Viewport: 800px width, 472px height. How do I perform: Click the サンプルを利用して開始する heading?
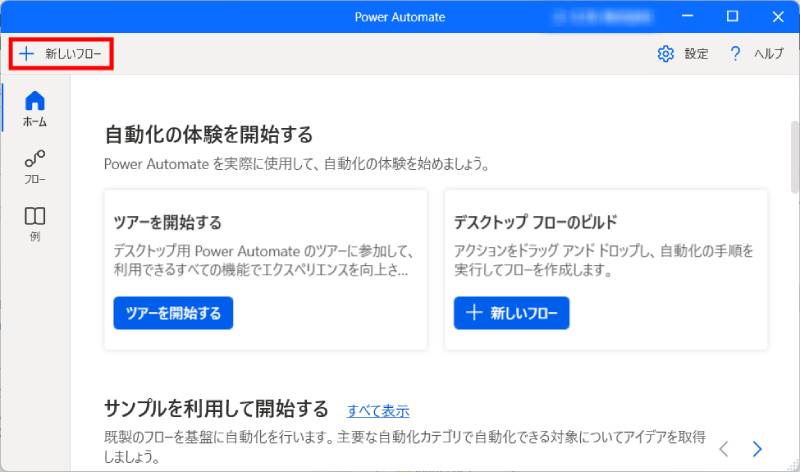click(216, 409)
